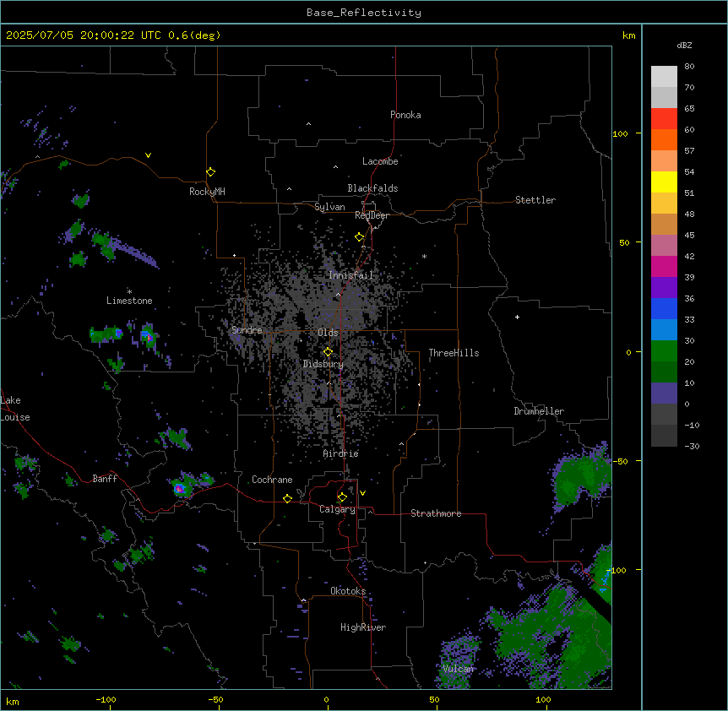Click the yellow v marker northwest of RockyMH
Screen dimensions: 728x711
[x=148, y=155]
